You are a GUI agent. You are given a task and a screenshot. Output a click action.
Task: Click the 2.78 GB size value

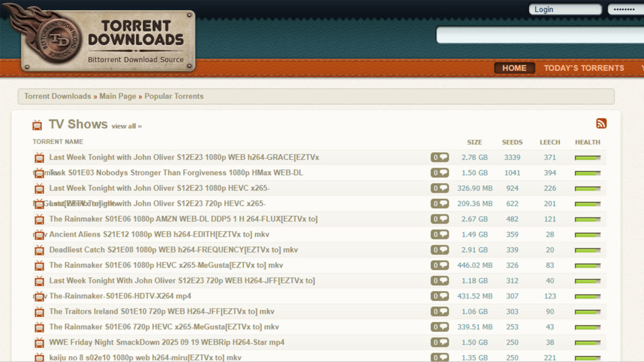475,158
